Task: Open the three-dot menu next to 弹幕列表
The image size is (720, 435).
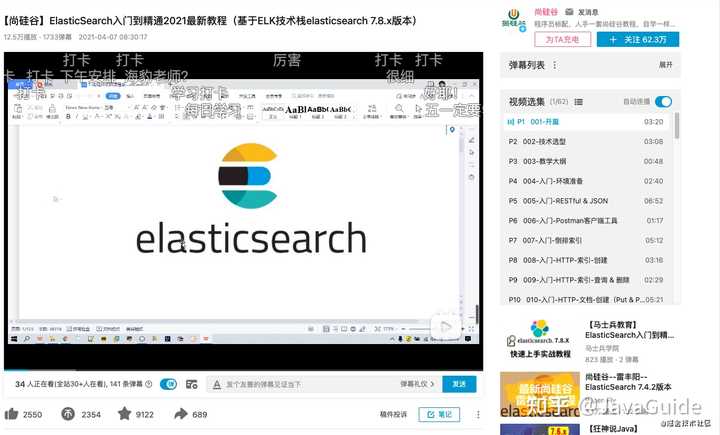Action: tap(555, 65)
